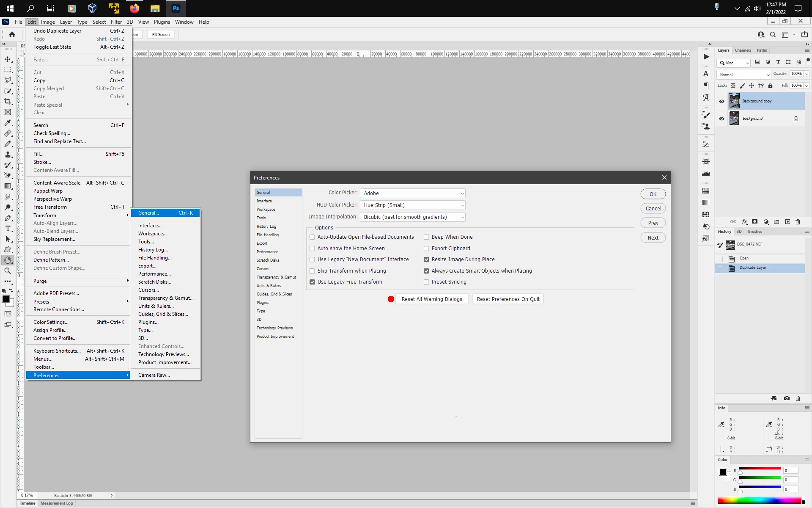Create new snapshot with camera icon
This screenshot has width=812, height=508.
tap(787, 398)
